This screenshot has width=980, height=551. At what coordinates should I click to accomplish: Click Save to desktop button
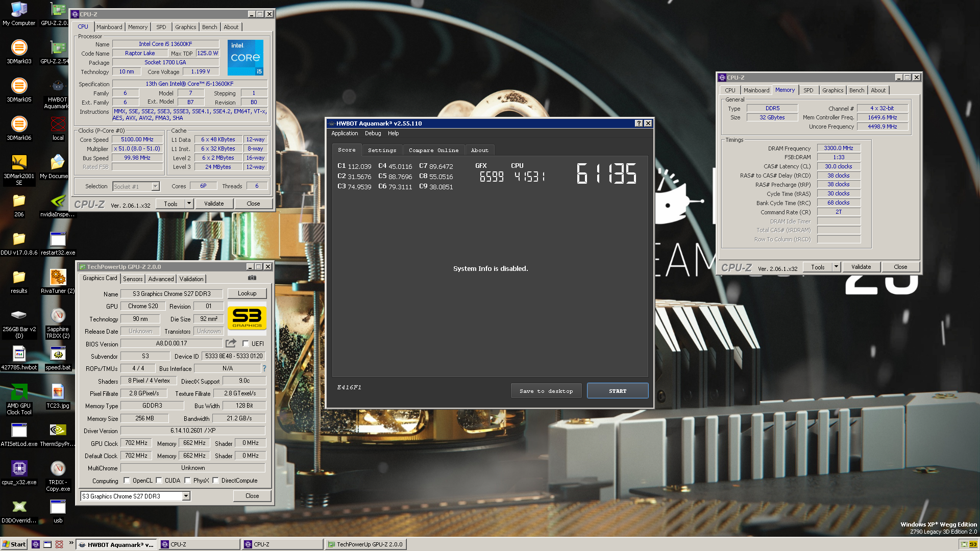546,391
